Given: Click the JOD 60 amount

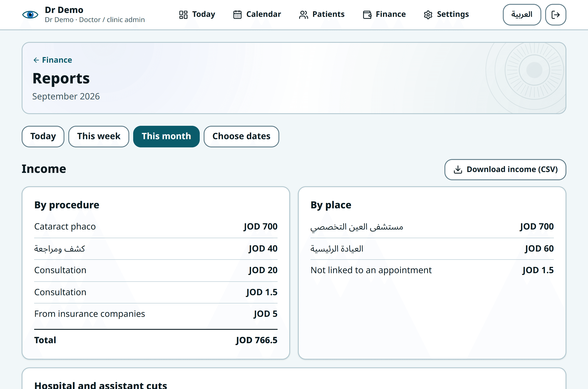Looking at the screenshot, I should coord(539,249).
